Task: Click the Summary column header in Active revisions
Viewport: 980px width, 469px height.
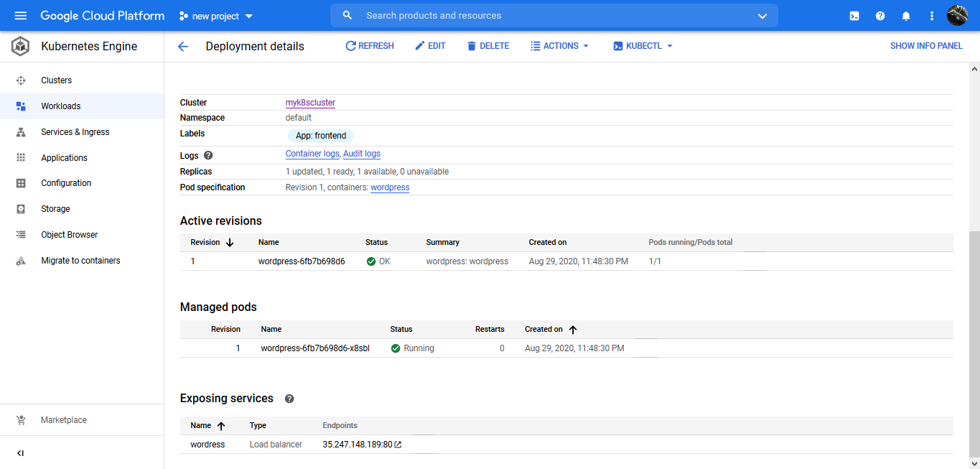Action: (x=442, y=243)
